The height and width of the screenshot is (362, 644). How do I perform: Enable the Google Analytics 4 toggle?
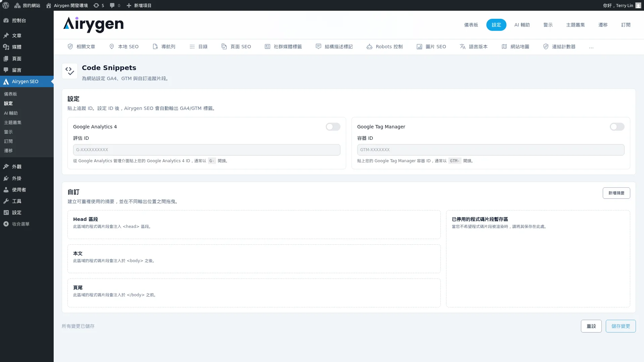(x=333, y=127)
